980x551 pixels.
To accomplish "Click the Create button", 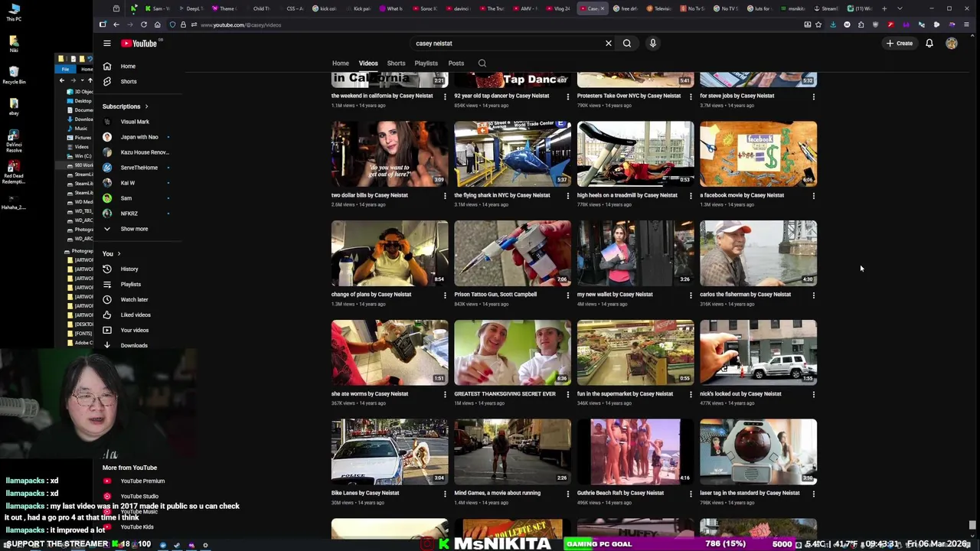I will click(900, 44).
